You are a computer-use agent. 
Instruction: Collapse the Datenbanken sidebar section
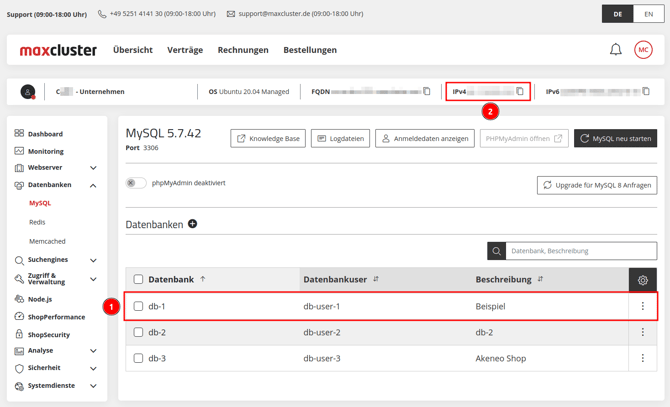[x=93, y=185]
